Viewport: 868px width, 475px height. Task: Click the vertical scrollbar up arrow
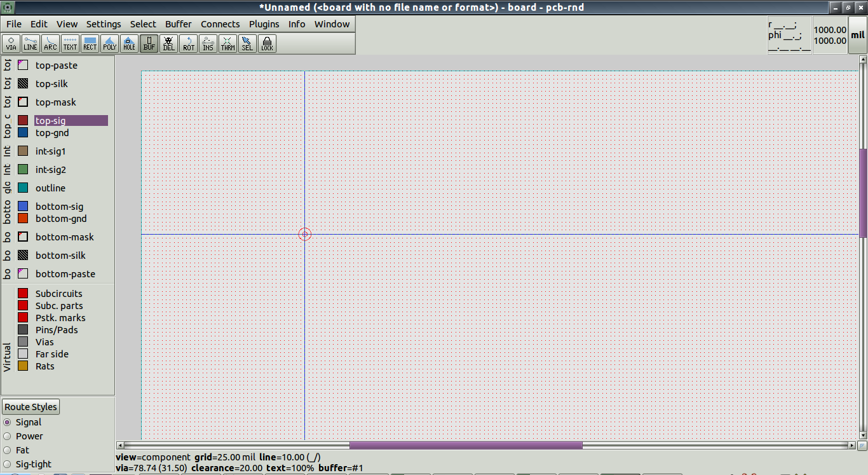click(x=863, y=60)
